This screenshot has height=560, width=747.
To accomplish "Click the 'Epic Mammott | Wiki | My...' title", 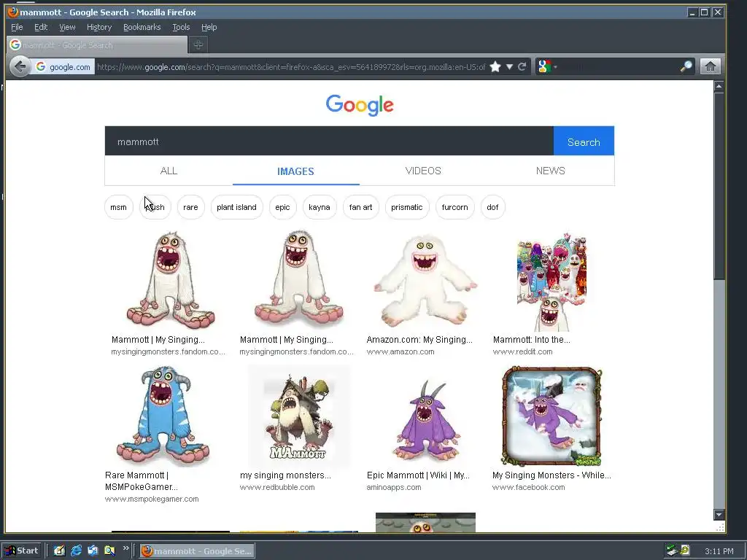I will point(418,475).
